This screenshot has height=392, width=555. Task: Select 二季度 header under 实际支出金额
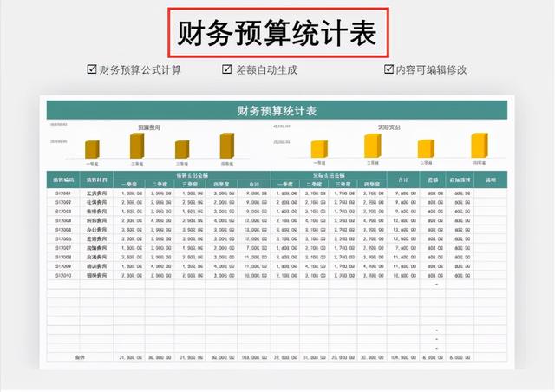tap(314, 184)
